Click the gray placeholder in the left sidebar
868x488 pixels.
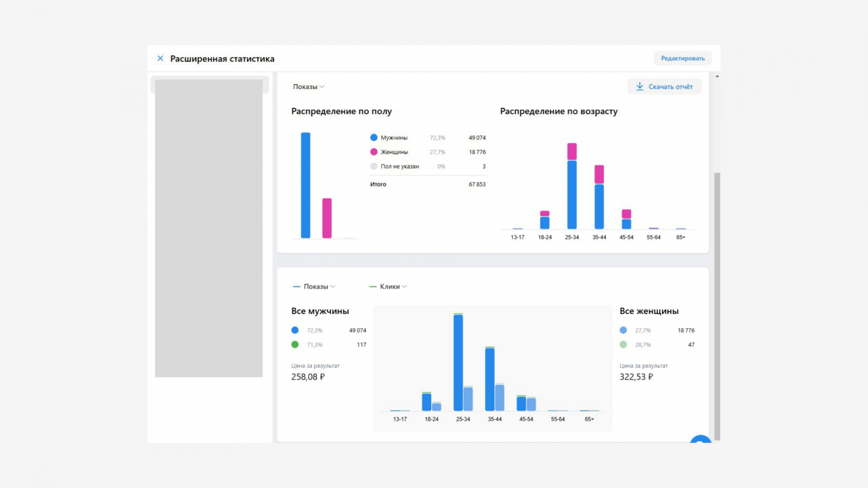[x=209, y=228]
